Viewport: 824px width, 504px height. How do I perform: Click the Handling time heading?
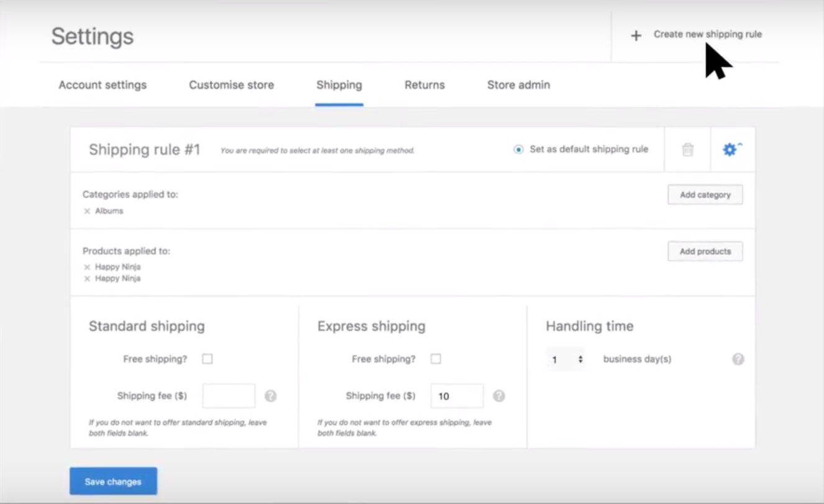tap(590, 326)
